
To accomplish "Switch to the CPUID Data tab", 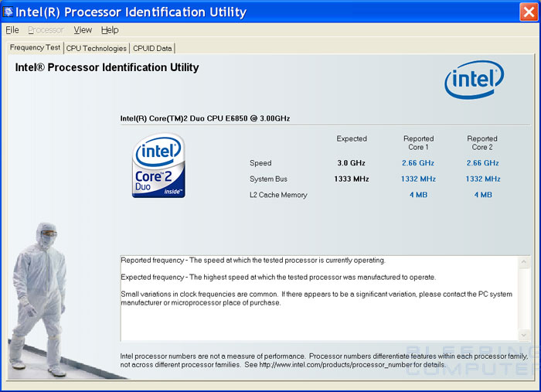I will (152, 48).
